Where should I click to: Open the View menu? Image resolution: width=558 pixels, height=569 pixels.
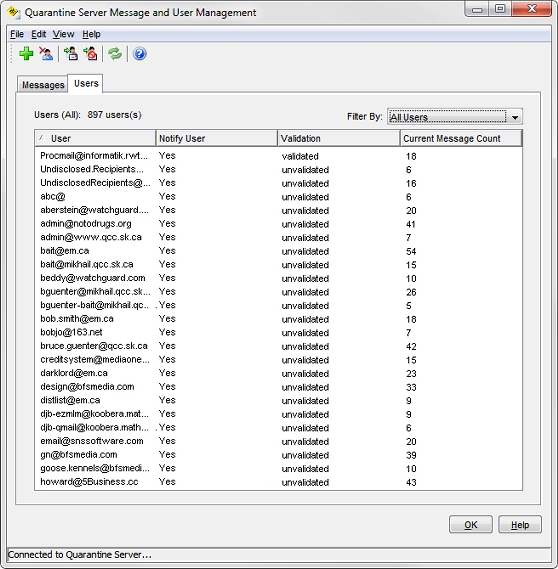tap(63, 34)
